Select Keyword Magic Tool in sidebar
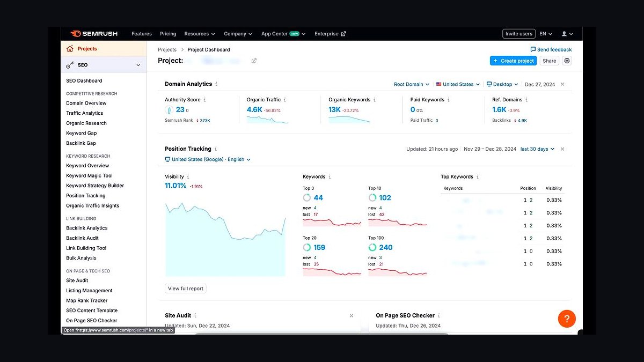 (x=89, y=175)
